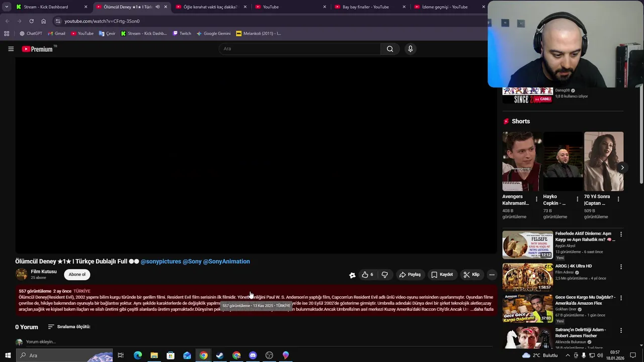Open the Film Kutusu channel name
The height and width of the screenshot is (362, 644).
pos(44,271)
